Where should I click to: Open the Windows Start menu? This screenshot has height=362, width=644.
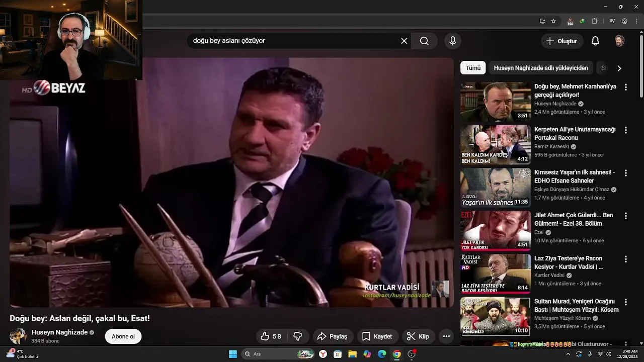click(x=233, y=354)
